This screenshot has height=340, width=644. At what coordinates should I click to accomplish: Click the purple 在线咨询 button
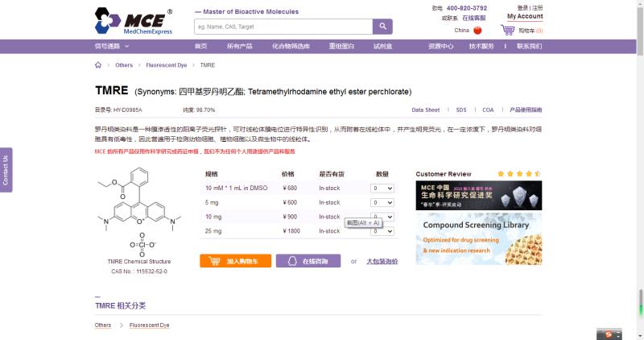[308, 261]
